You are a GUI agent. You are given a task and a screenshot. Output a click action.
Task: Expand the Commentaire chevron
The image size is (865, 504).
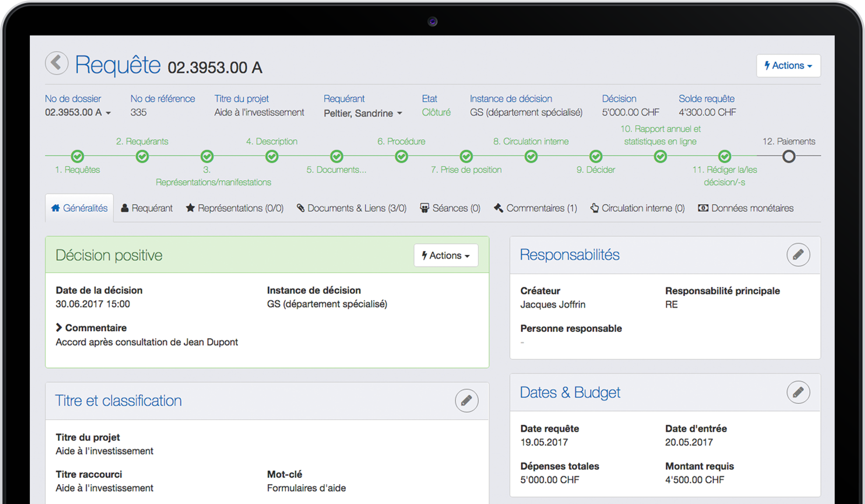pos(59,327)
